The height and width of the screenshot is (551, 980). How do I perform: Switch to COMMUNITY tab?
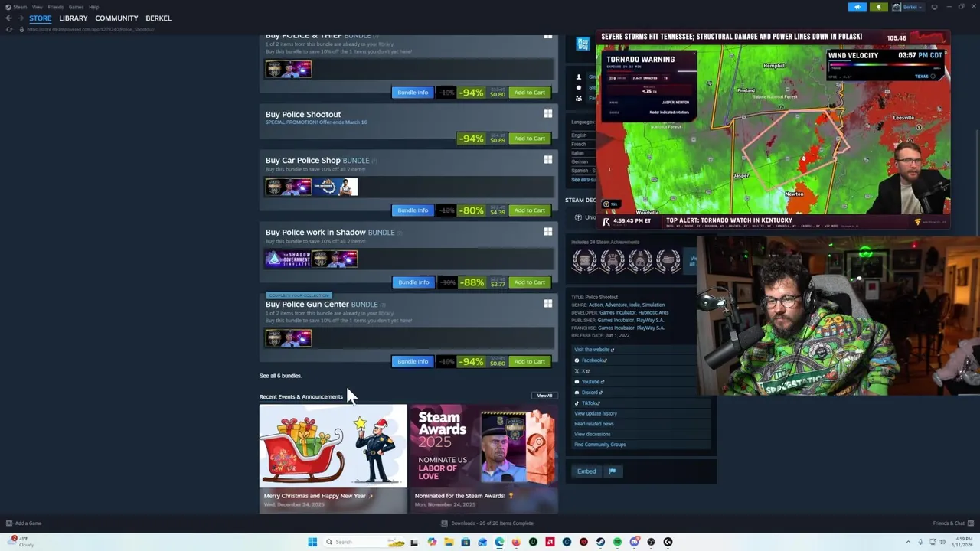point(116,18)
